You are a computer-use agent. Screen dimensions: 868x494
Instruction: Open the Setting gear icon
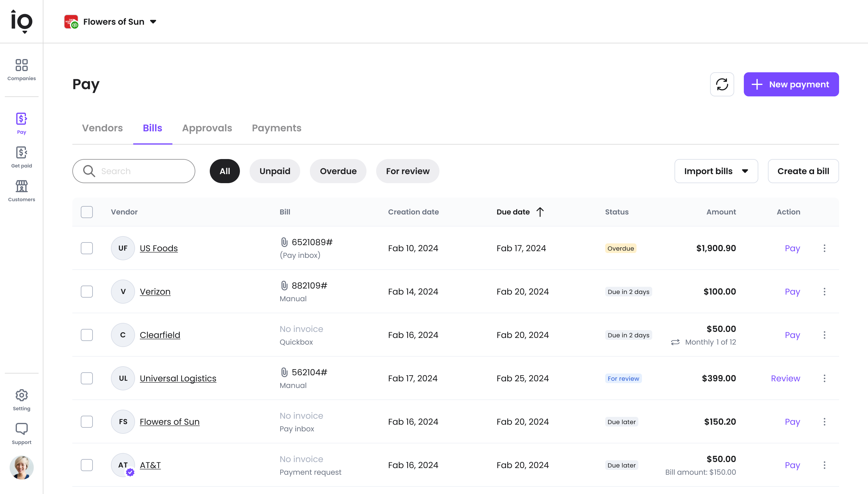pyautogui.click(x=21, y=395)
